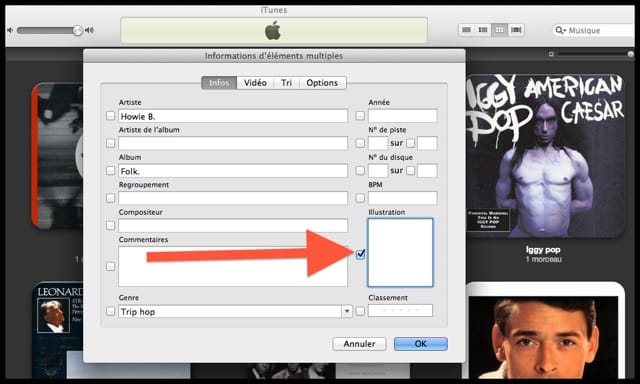Select the Leonard album cover thumbnail

(58, 330)
